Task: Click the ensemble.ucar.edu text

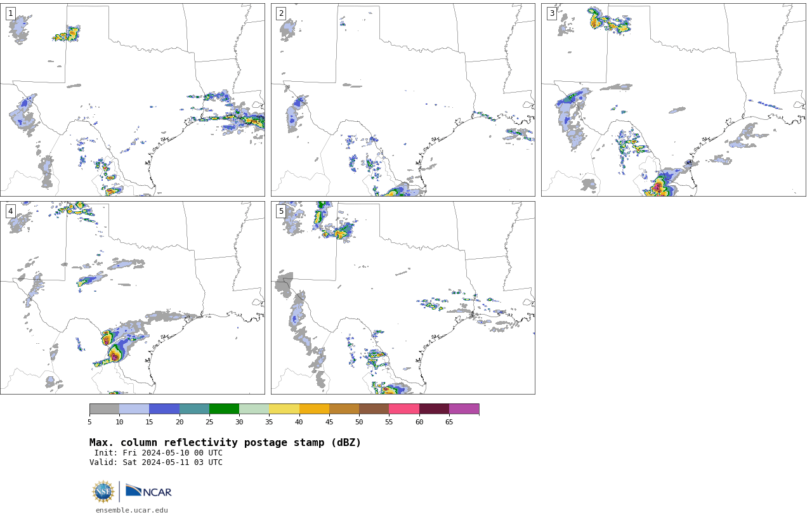Action: point(132,510)
